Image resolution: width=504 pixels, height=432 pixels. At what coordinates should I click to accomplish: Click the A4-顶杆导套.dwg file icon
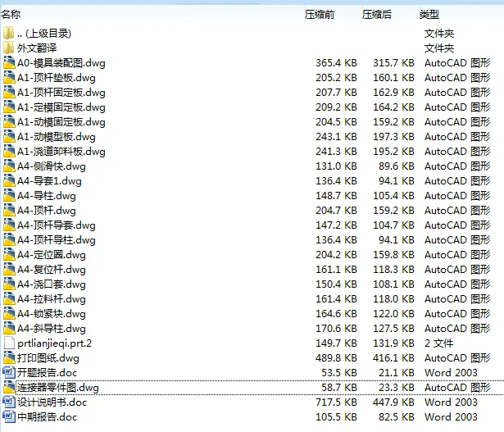point(9,225)
